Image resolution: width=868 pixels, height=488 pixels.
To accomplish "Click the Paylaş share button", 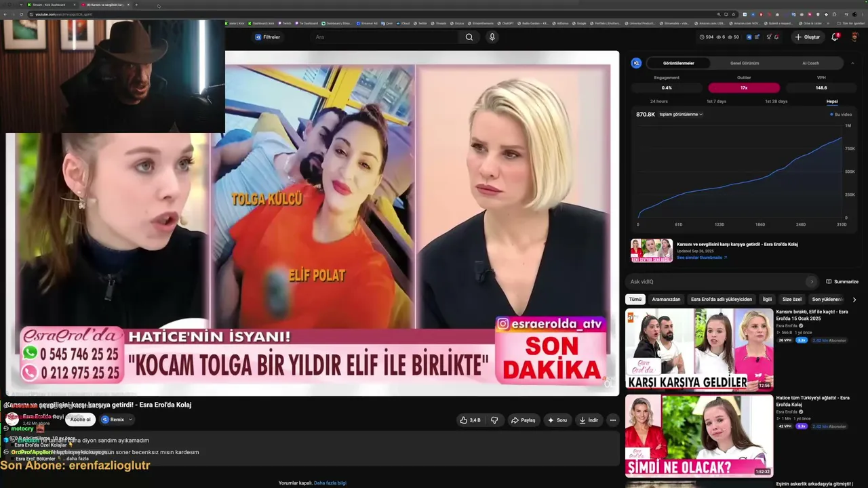I will pyautogui.click(x=523, y=420).
